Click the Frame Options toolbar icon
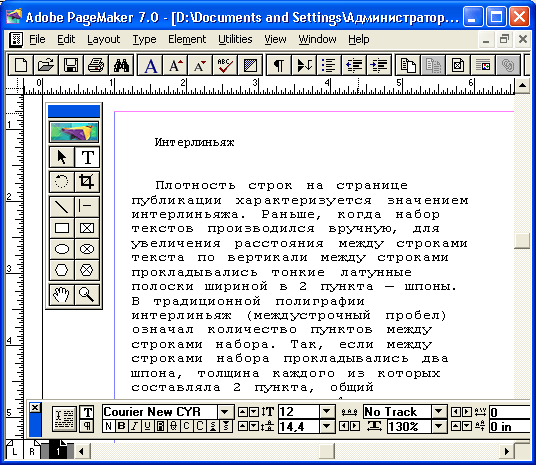 point(458,65)
